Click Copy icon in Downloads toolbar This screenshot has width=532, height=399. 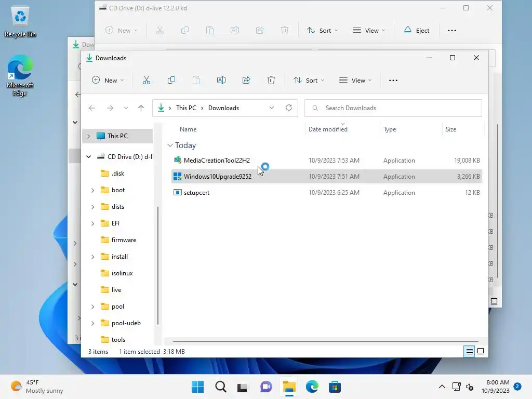tap(171, 81)
